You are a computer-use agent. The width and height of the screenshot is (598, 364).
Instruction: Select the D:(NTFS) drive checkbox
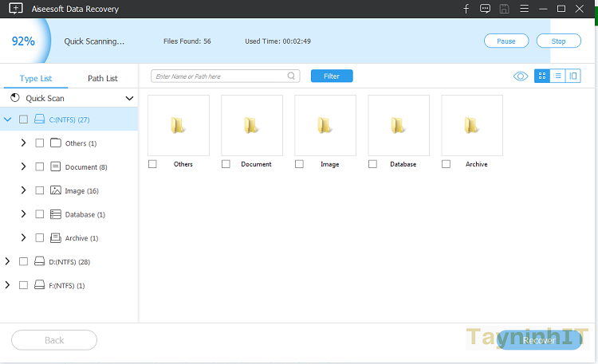click(24, 261)
